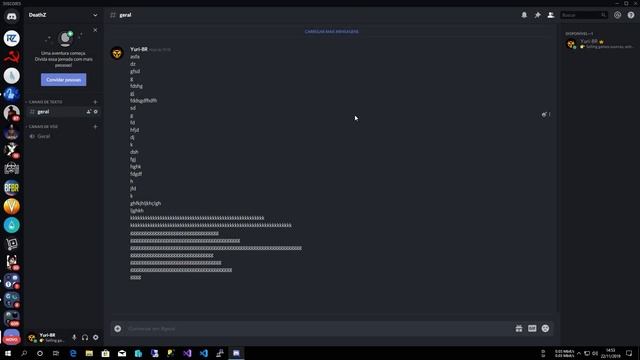
Task: Toggle headphone deafen
Action: [x=85, y=338]
